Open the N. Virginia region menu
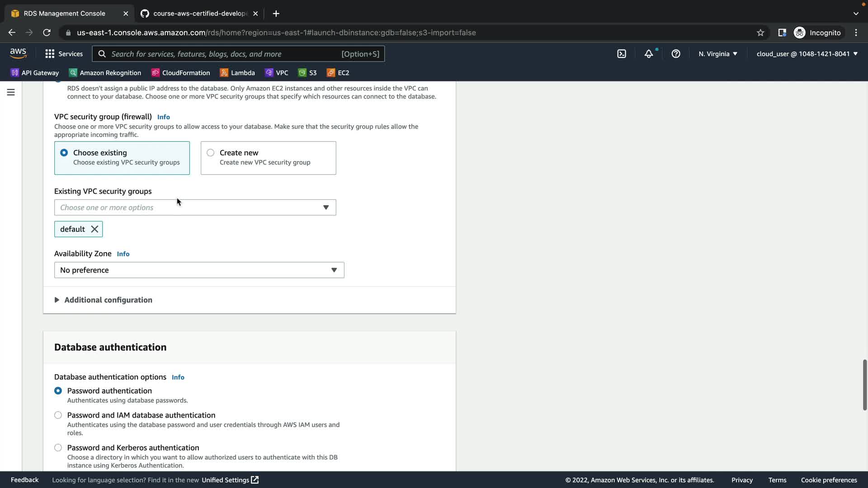The image size is (868, 488). (x=717, y=54)
